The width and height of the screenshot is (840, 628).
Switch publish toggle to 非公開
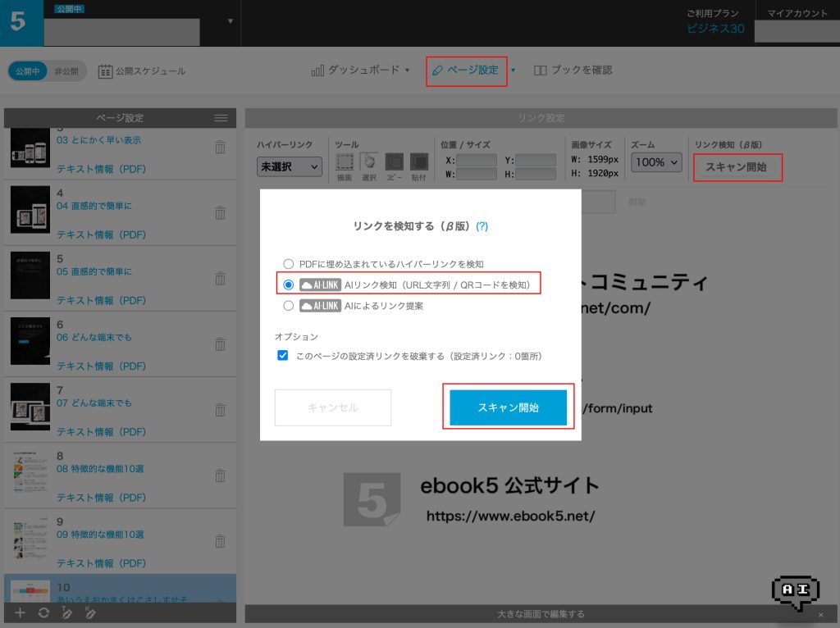pyautogui.click(x=66, y=71)
